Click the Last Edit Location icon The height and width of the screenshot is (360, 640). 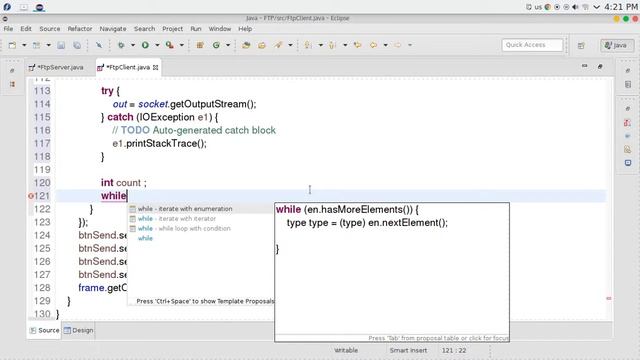click(358, 45)
